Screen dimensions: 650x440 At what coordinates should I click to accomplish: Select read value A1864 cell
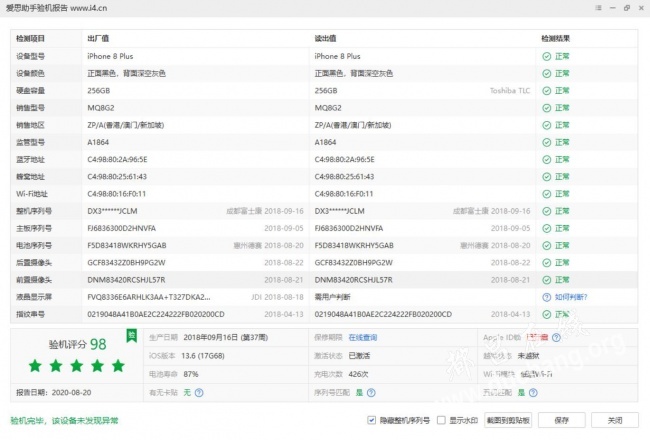(x=325, y=142)
